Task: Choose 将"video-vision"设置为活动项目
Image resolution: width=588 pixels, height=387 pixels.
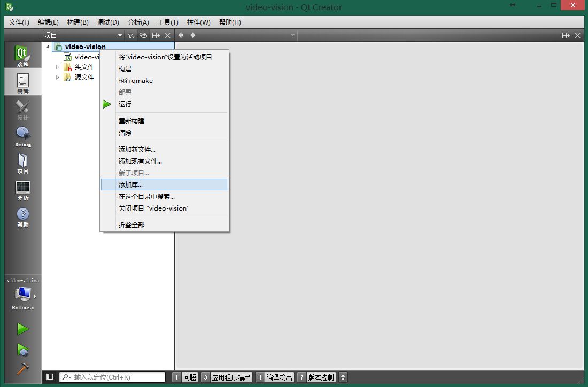Action: pos(164,57)
